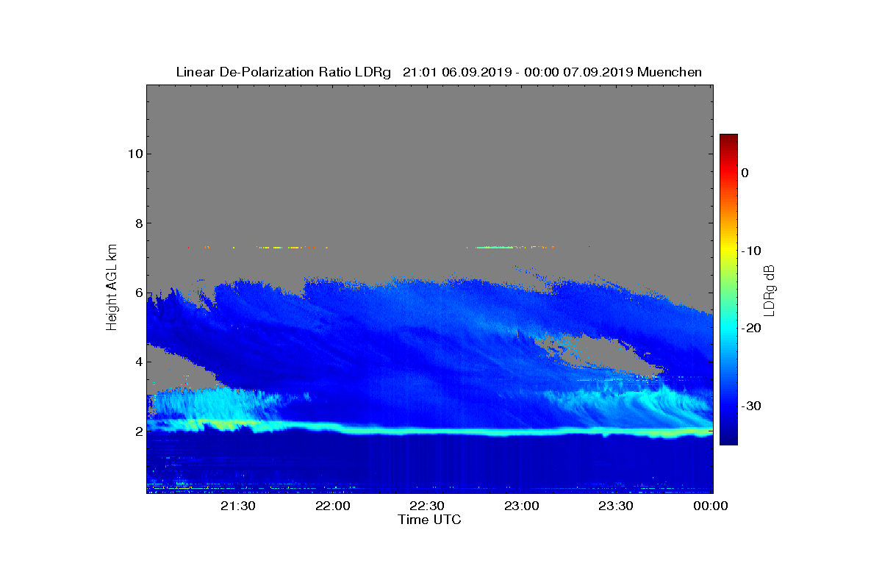Click the 'Time UTC' axis title
Image resolution: width=882 pixels, height=588 pixels.
[x=430, y=520]
